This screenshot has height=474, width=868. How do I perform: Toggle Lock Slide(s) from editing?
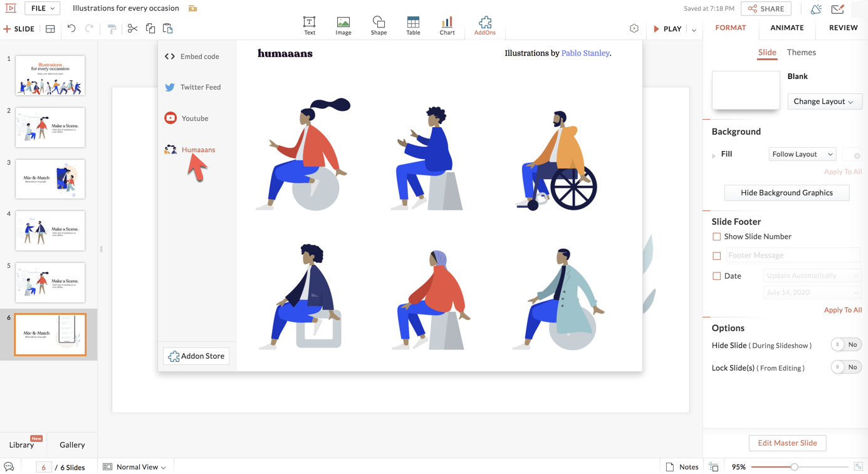click(846, 367)
